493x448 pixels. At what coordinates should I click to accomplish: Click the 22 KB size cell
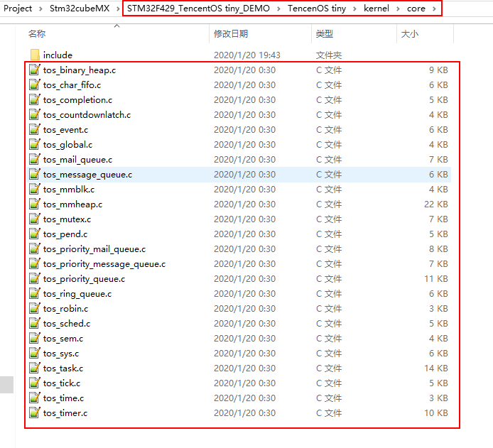click(x=435, y=204)
